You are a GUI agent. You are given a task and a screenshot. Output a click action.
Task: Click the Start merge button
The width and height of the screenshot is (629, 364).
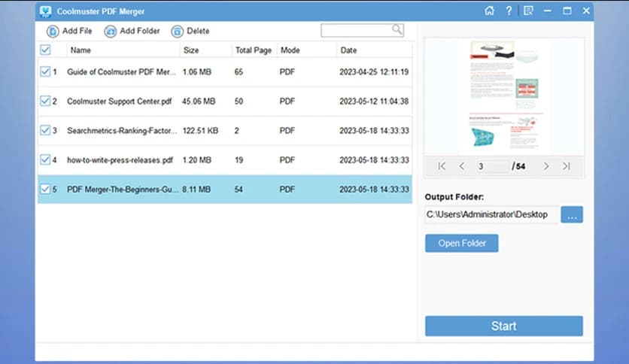point(504,326)
